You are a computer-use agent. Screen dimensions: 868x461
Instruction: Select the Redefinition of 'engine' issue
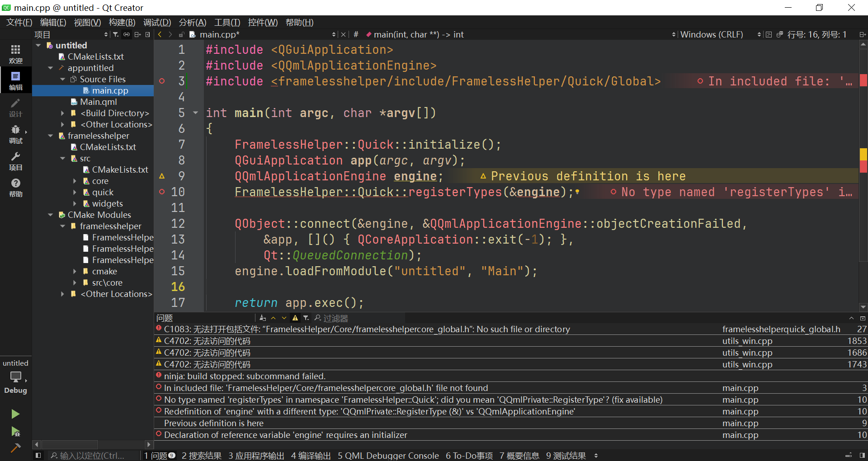511,411
